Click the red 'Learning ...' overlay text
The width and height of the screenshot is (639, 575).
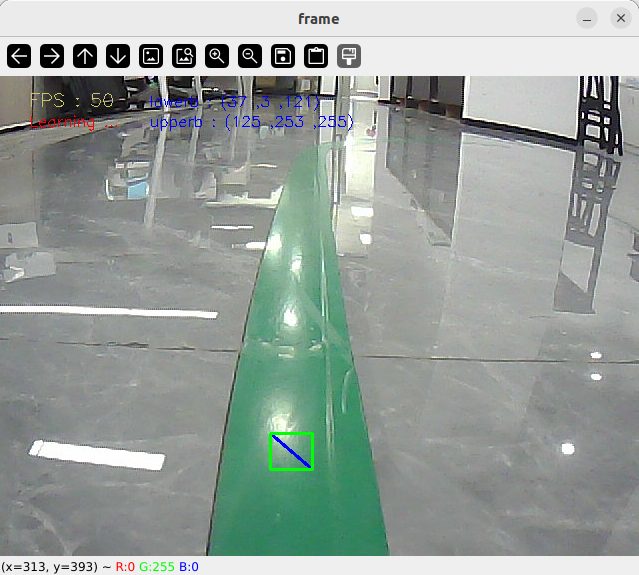(x=73, y=122)
